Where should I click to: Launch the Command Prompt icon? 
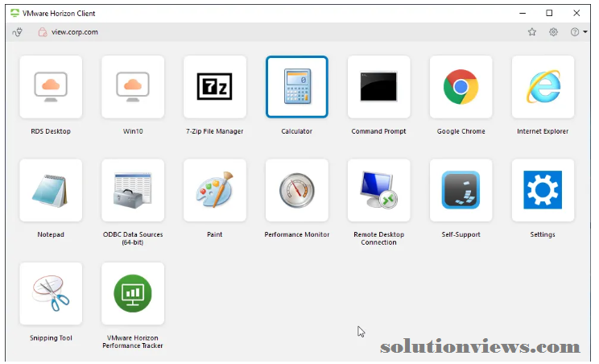pyautogui.click(x=379, y=87)
